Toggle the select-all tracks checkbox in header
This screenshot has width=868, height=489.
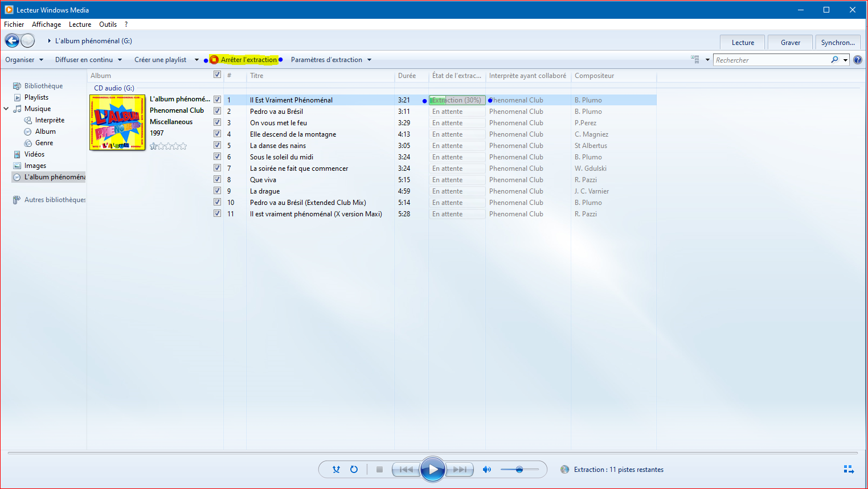coord(217,75)
